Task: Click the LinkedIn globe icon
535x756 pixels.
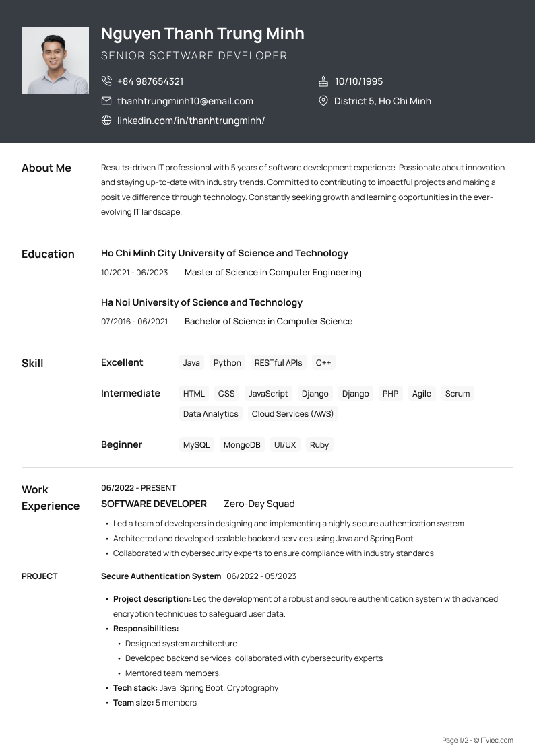Action: pos(106,121)
